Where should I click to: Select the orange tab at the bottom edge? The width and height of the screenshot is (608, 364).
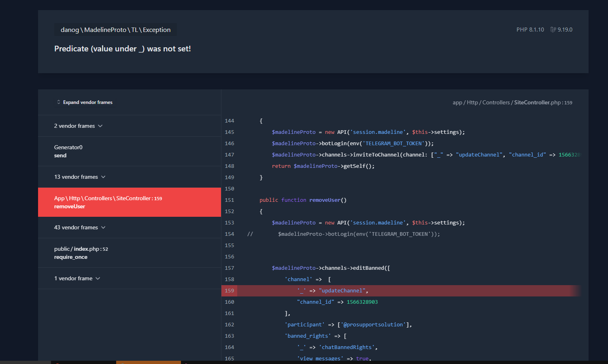click(x=148, y=362)
